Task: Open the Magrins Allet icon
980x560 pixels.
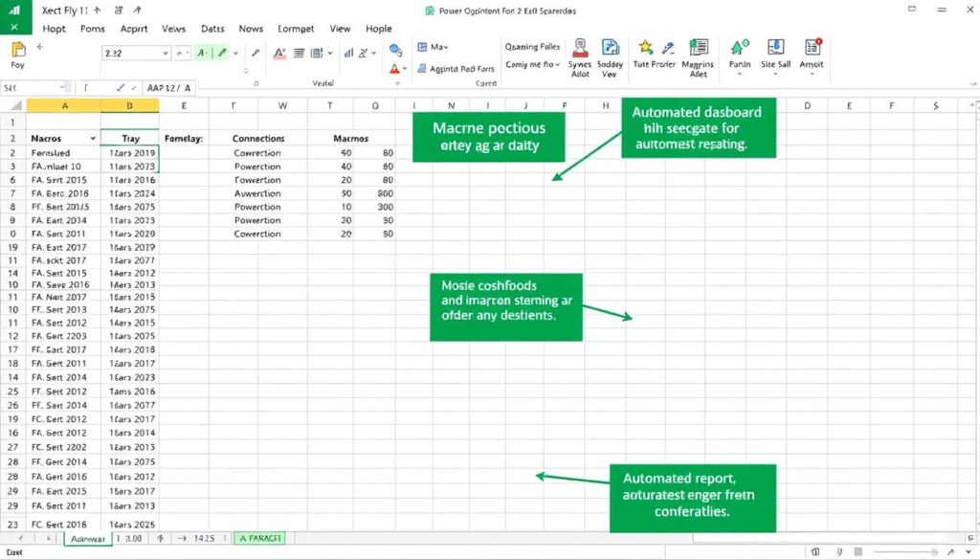Action: point(699,48)
